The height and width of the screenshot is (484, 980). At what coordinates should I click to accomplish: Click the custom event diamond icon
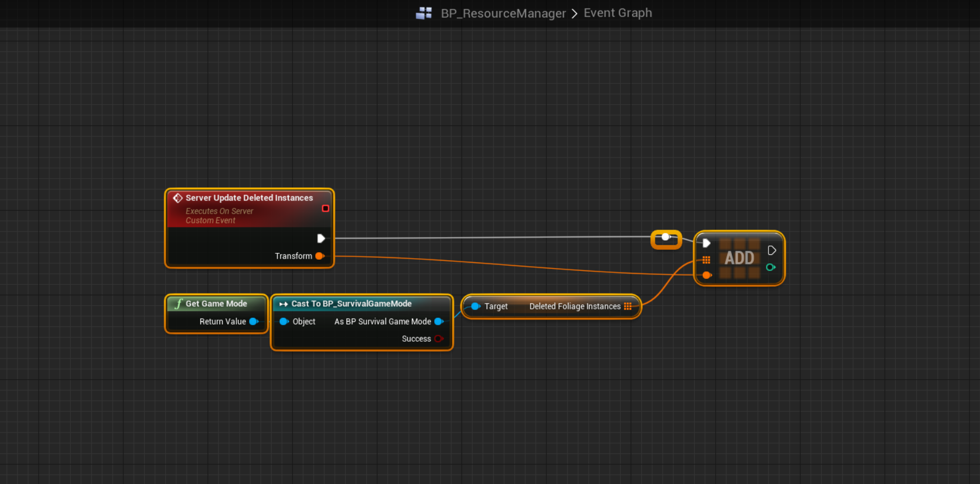tap(178, 198)
